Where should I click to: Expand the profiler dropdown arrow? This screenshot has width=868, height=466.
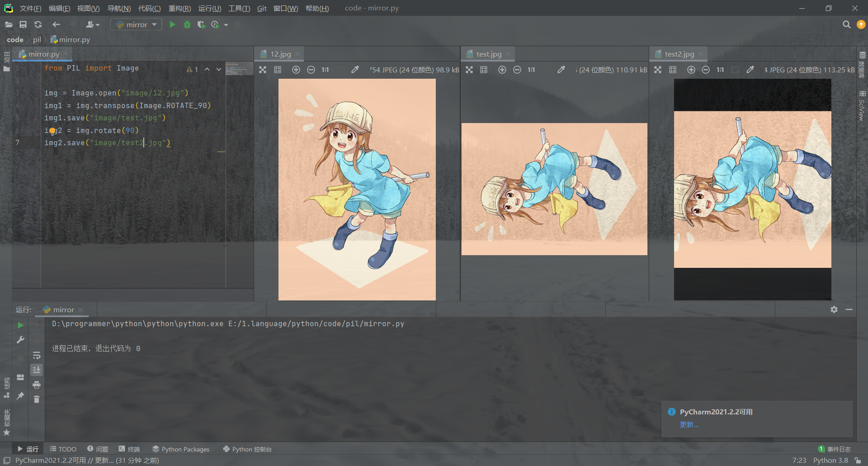point(226,25)
